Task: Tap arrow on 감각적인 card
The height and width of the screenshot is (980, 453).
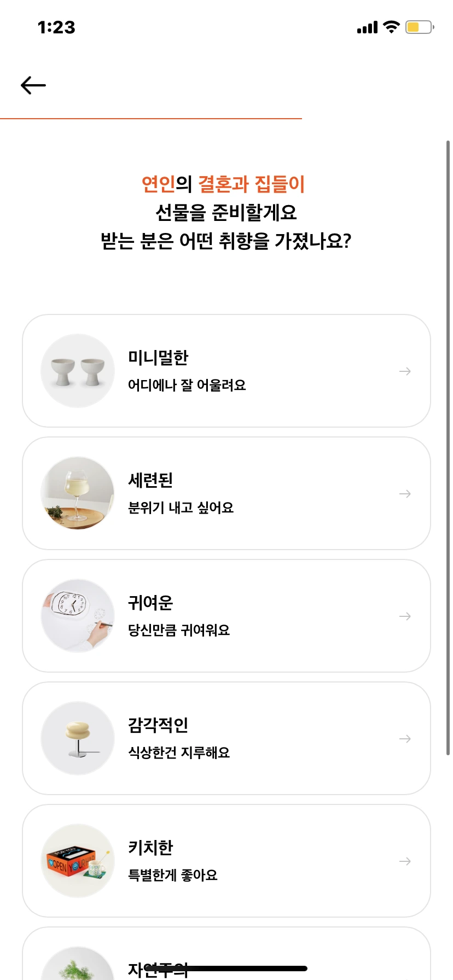Action: click(405, 739)
